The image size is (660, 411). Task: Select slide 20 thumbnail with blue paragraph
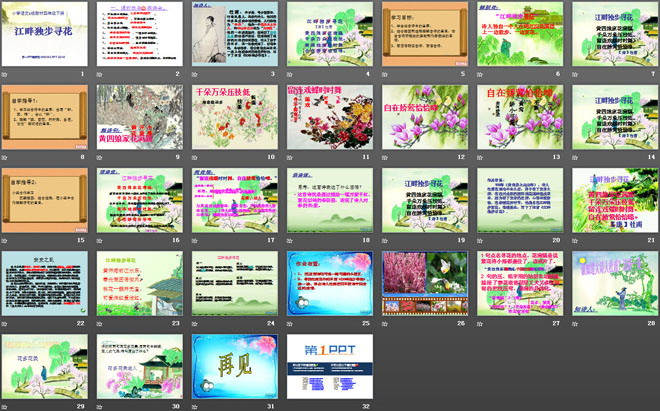click(x=520, y=200)
